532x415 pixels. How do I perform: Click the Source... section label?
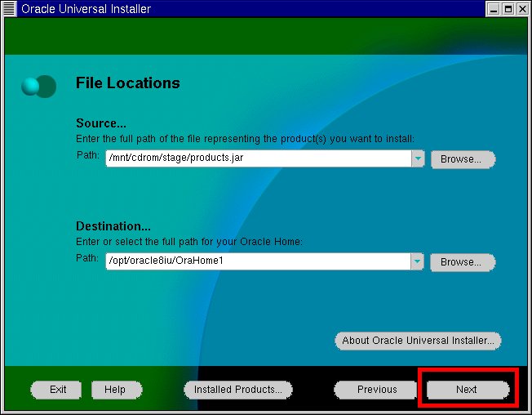tap(100, 123)
